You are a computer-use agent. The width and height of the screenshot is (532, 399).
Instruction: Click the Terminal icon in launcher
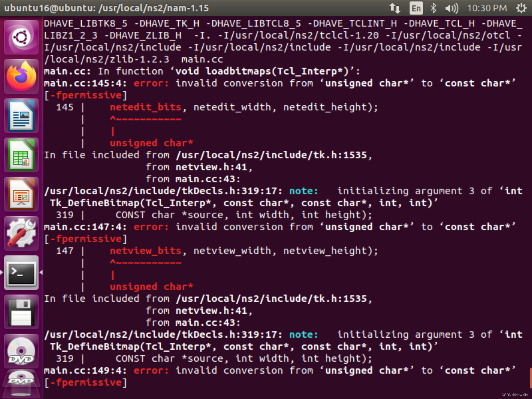21,273
